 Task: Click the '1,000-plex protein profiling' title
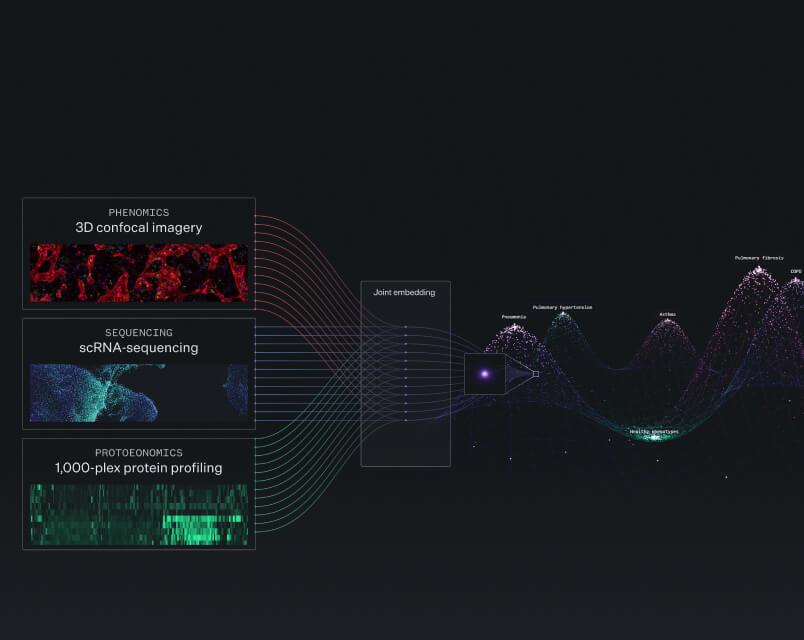click(x=138, y=468)
